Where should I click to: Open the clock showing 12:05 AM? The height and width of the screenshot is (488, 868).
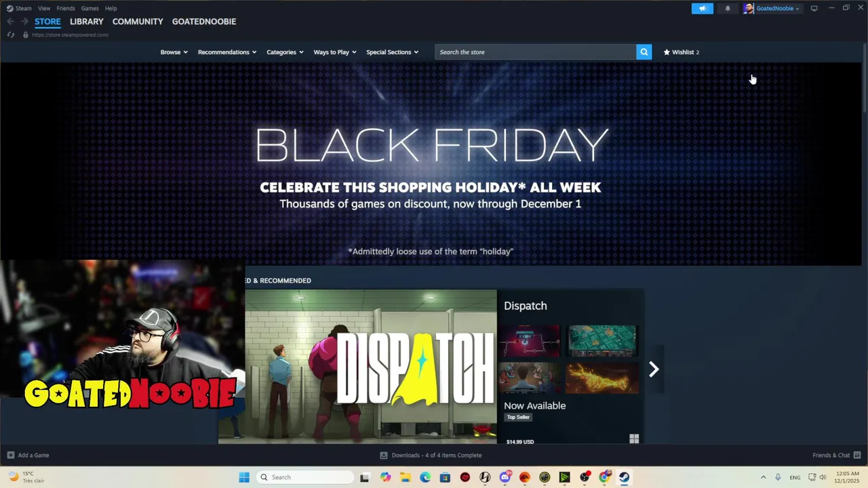coord(848,477)
